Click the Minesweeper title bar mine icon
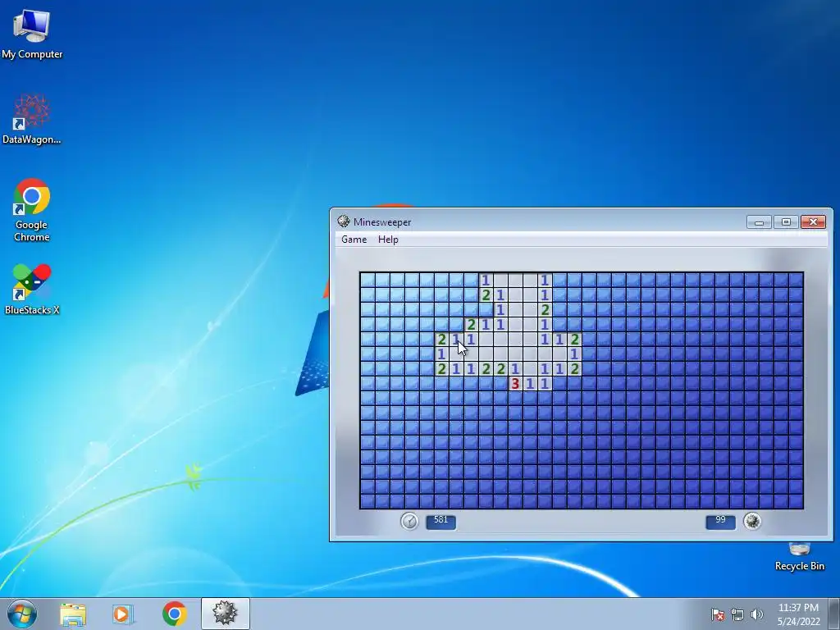Viewport: 840px width, 630px height. pos(344,221)
